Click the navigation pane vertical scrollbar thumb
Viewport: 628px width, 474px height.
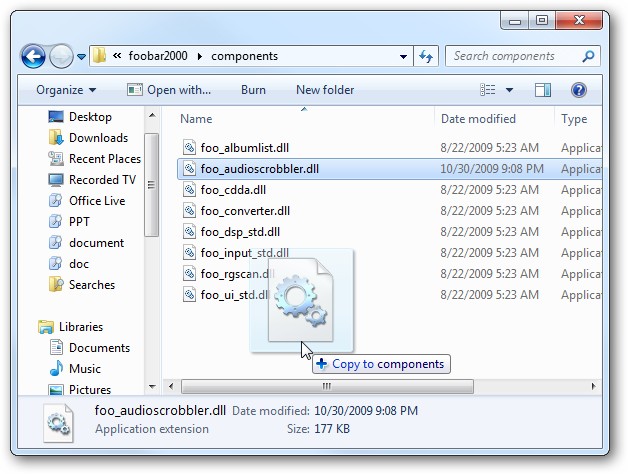pos(152,184)
